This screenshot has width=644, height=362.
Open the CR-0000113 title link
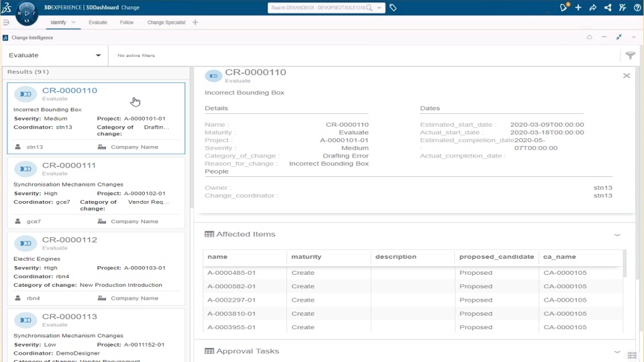[x=69, y=316]
